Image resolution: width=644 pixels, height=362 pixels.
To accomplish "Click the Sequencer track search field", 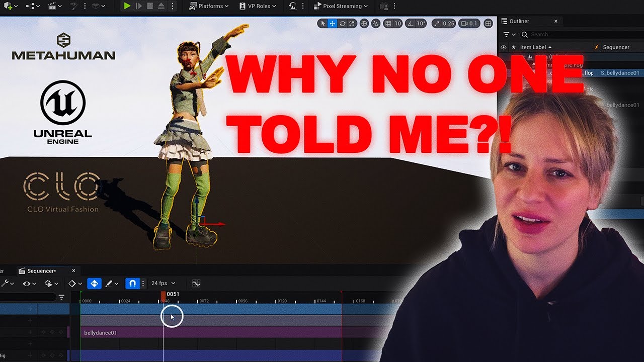I will pos(28,297).
